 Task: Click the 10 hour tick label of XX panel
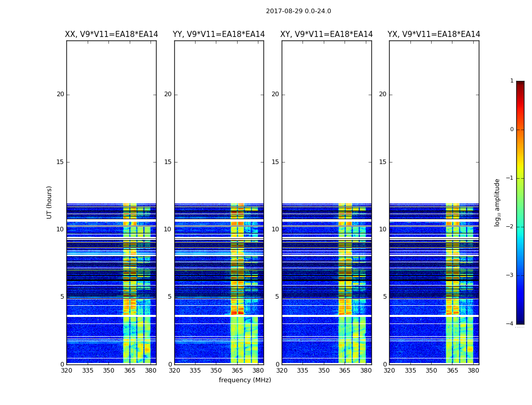(60, 229)
